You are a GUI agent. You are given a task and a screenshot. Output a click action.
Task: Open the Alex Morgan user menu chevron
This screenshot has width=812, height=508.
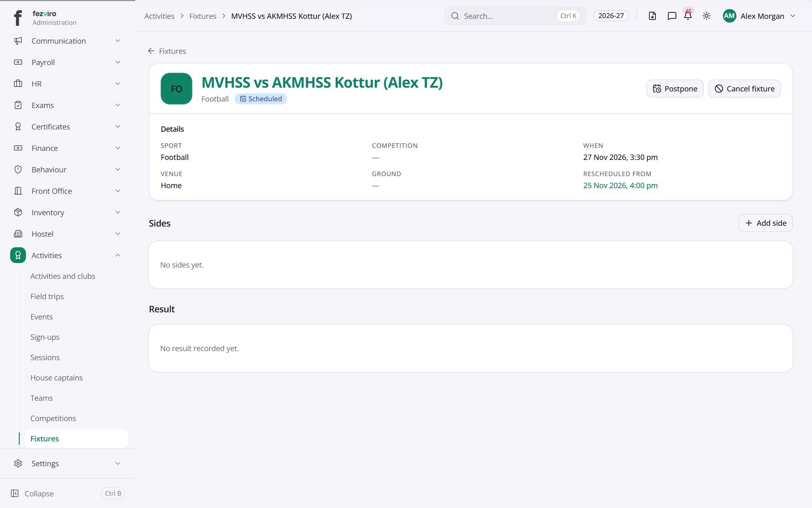tap(793, 16)
